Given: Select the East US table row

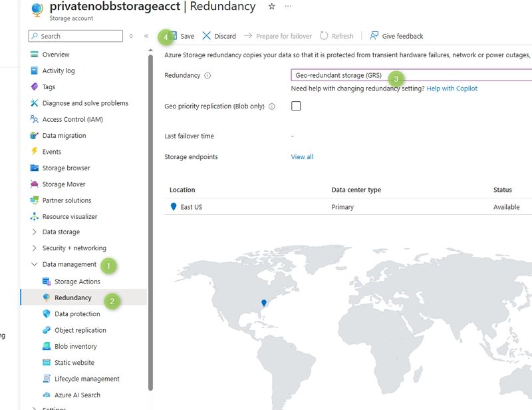Looking at the screenshot, I should 348,207.
